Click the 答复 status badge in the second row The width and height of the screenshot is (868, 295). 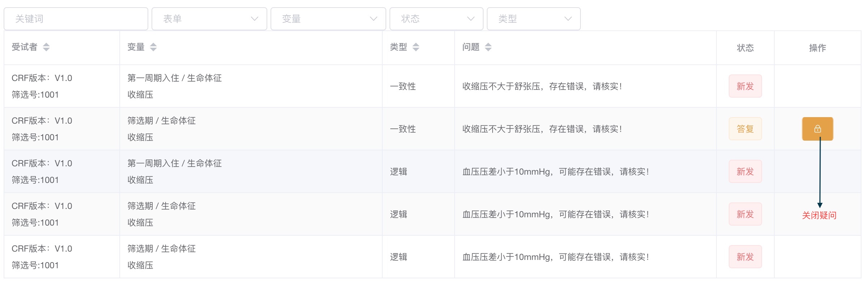[x=745, y=129]
